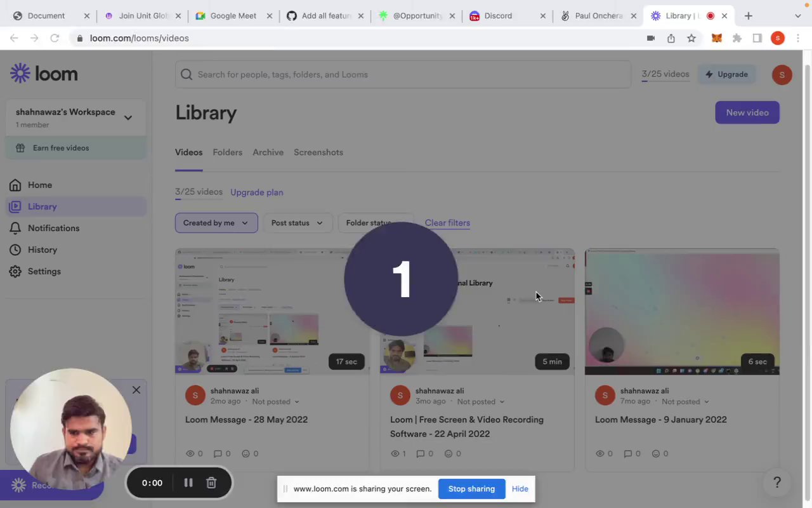Click Earn free videos banner
The height and width of the screenshot is (508, 812).
click(x=75, y=148)
